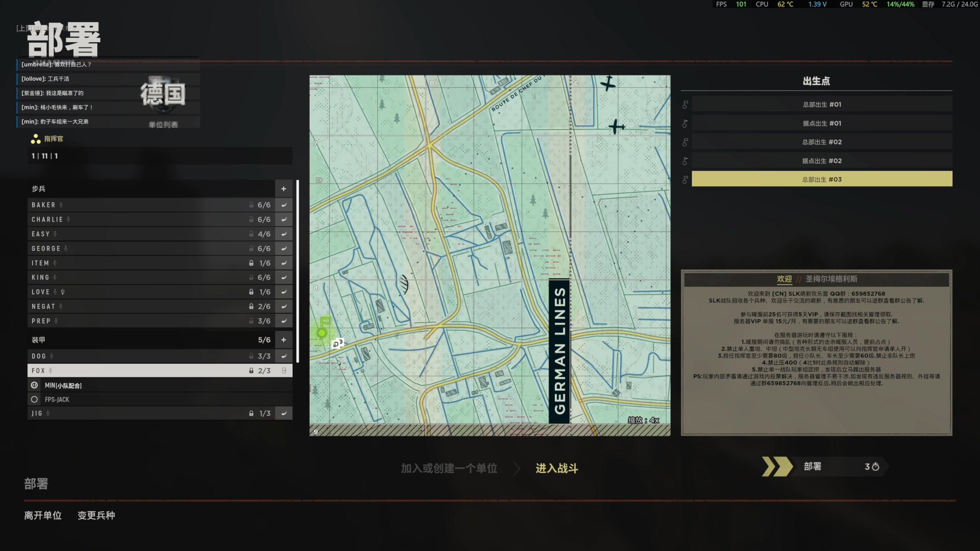This screenshot has width=980, height=551.
Task: Click leave icon on FOX unit
Action: pos(284,370)
